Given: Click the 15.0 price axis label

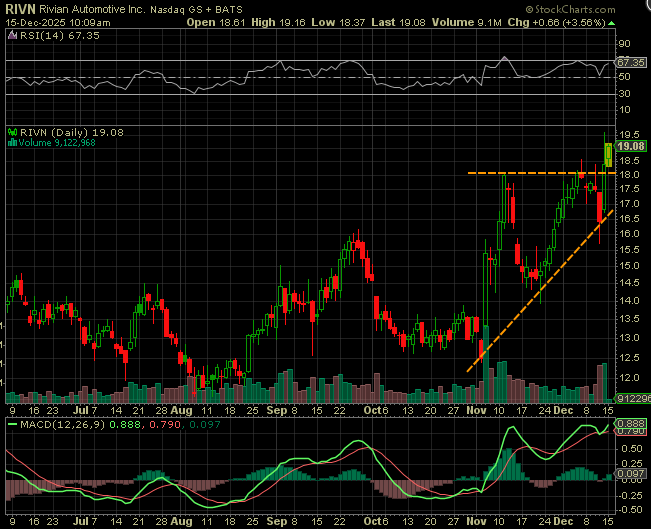Looking at the screenshot, I should point(629,266).
